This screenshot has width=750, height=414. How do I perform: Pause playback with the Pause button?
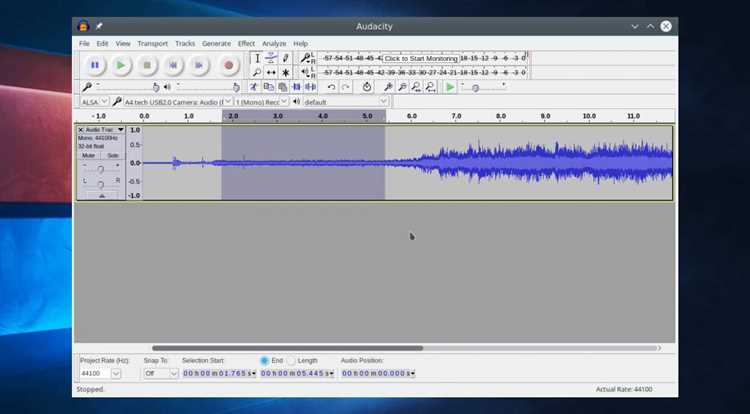tap(95, 65)
